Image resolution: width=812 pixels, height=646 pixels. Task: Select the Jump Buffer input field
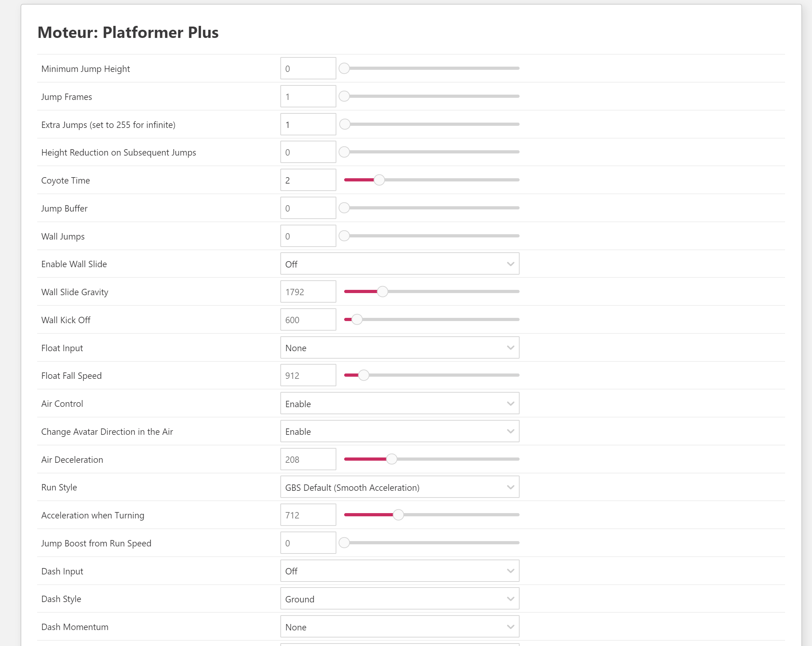coord(308,208)
